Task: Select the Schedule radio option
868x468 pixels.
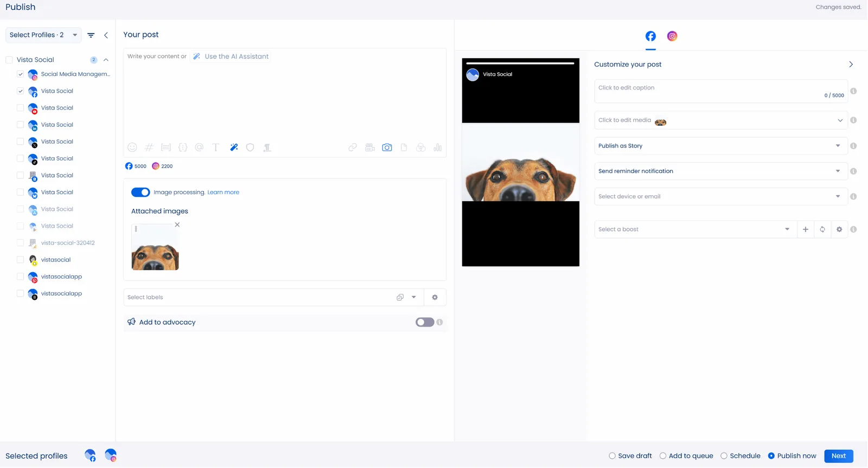Action: coord(724,456)
